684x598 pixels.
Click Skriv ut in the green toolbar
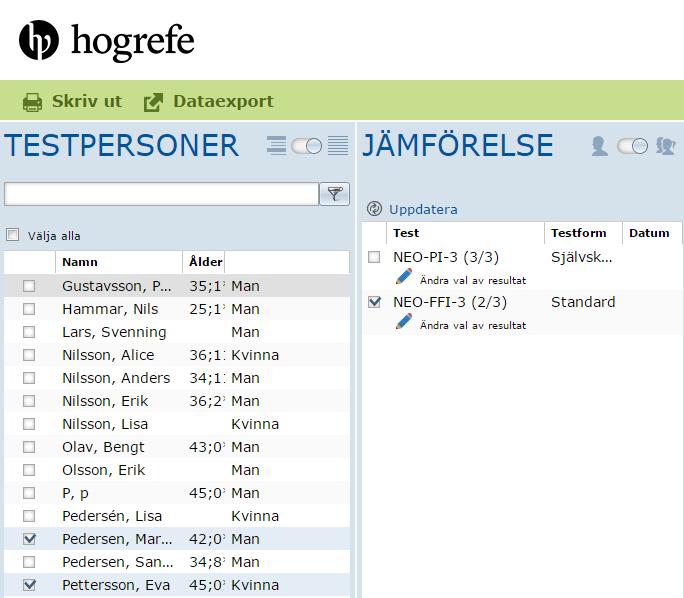tap(87, 102)
